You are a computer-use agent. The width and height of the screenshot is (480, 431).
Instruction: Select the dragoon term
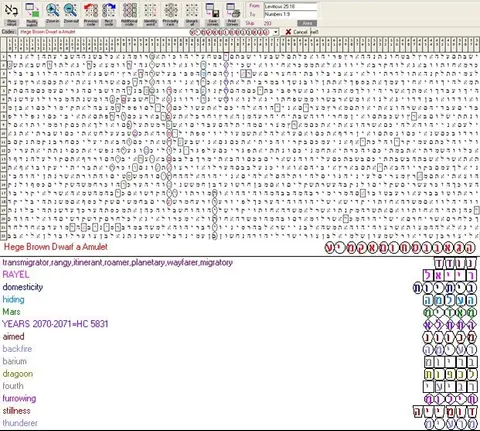coord(18,374)
